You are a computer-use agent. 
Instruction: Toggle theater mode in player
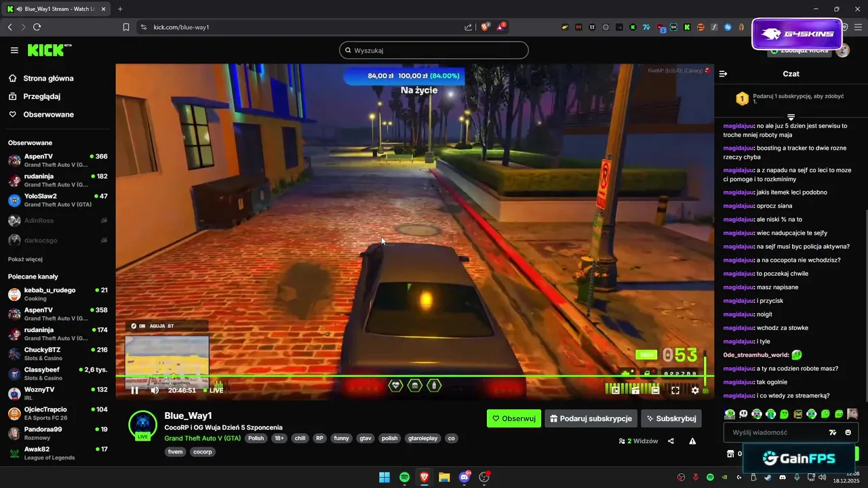click(x=655, y=390)
